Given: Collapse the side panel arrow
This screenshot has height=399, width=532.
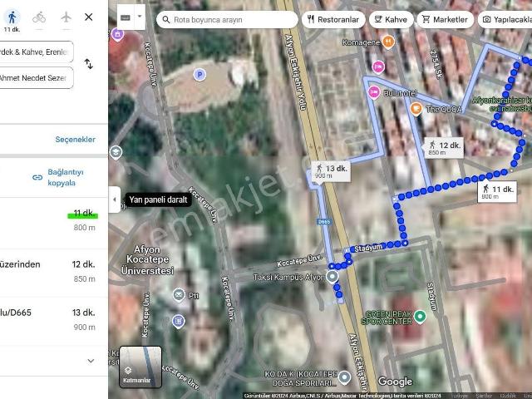Looking at the screenshot, I should [x=115, y=199].
